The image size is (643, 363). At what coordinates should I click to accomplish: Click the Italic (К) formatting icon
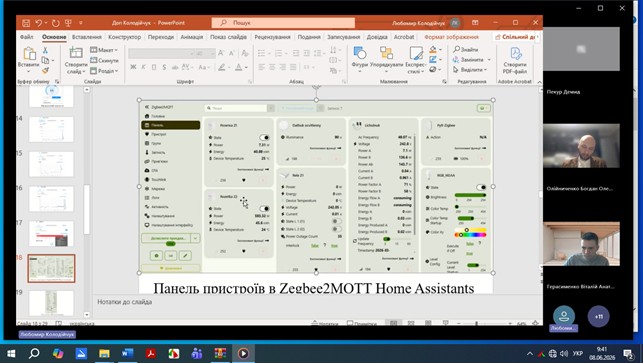[x=143, y=67]
